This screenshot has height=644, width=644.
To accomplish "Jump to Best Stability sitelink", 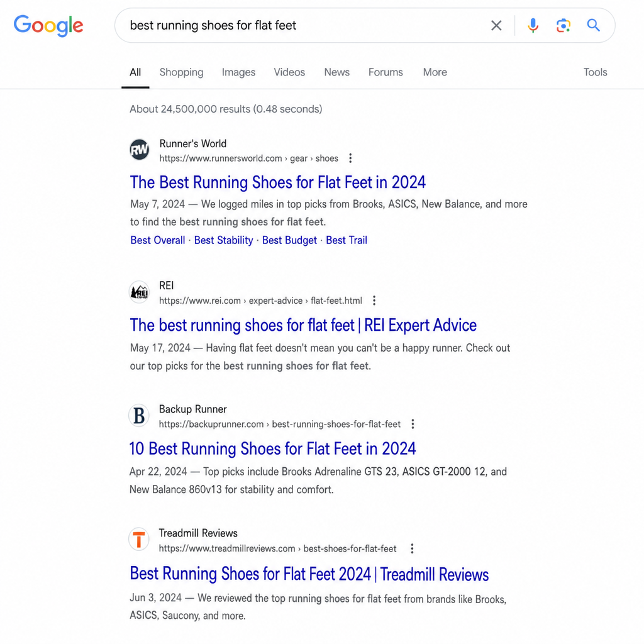I will 223,240.
